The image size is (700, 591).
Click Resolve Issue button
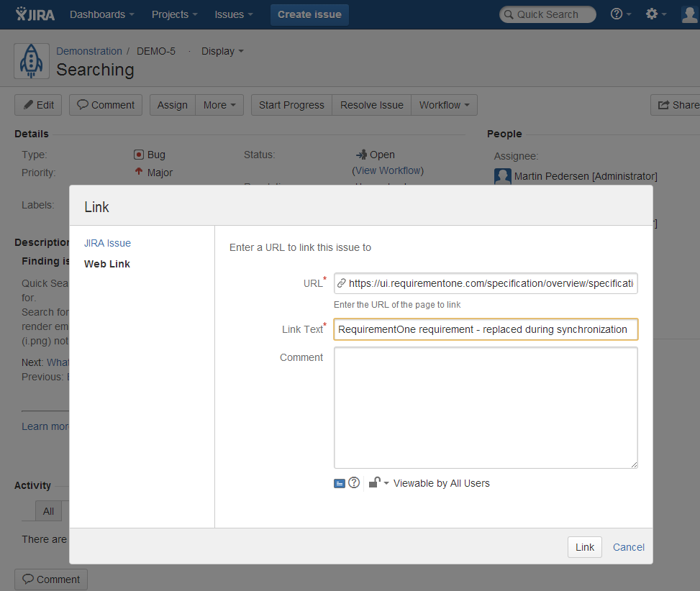[371, 105]
